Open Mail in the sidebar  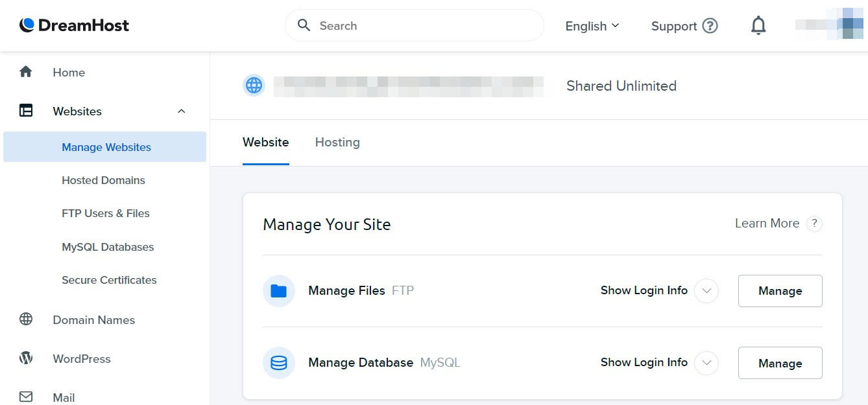pos(64,398)
